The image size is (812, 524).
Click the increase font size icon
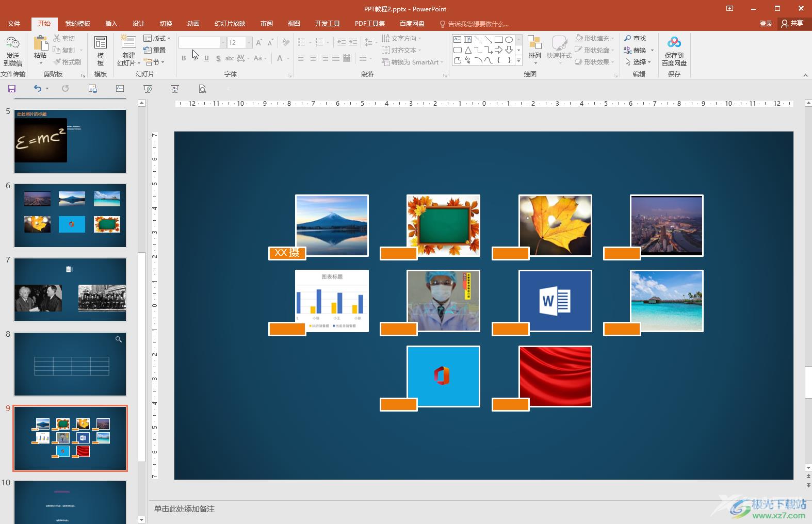point(259,43)
